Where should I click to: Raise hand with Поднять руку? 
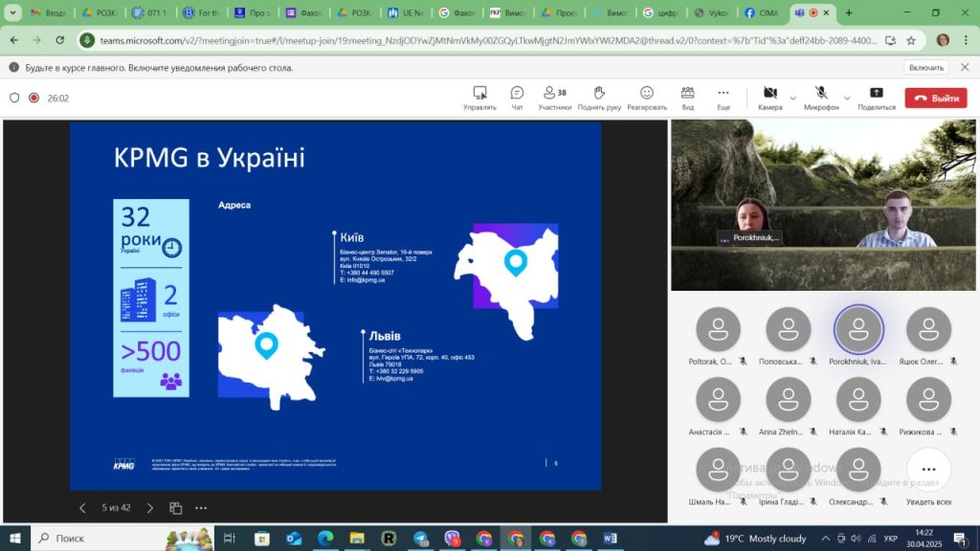tap(599, 99)
